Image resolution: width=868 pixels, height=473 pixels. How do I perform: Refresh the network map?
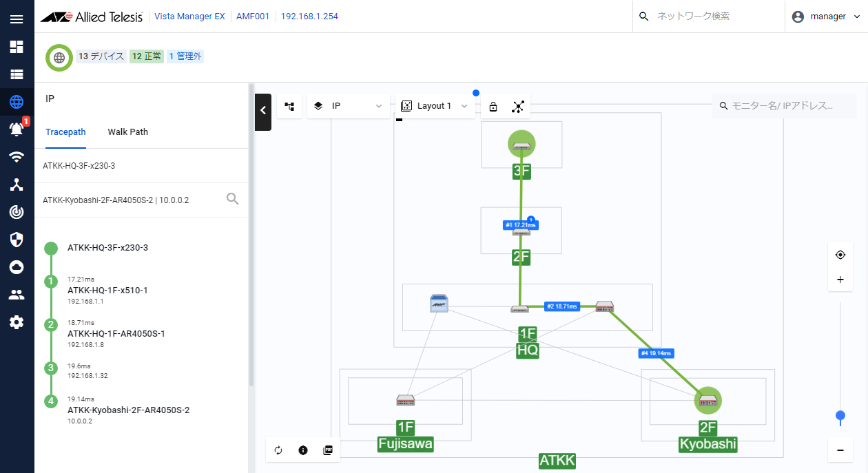(x=278, y=450)
